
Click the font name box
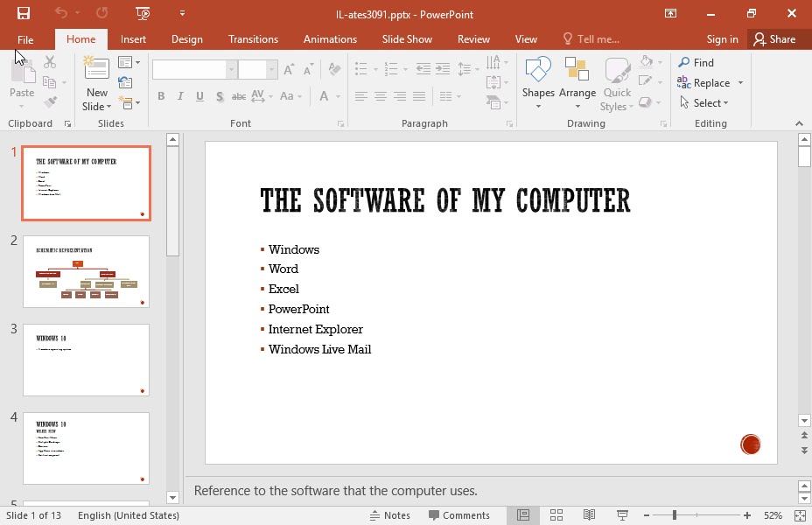(189, 69)
